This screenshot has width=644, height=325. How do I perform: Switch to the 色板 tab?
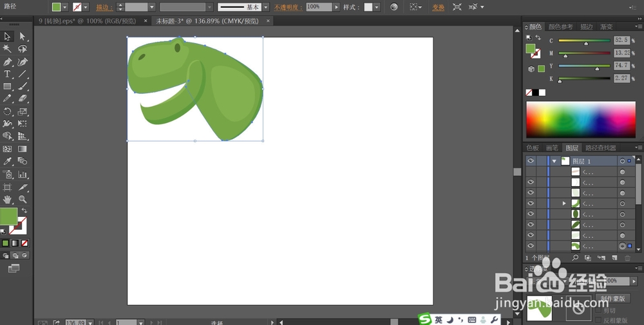533,148
